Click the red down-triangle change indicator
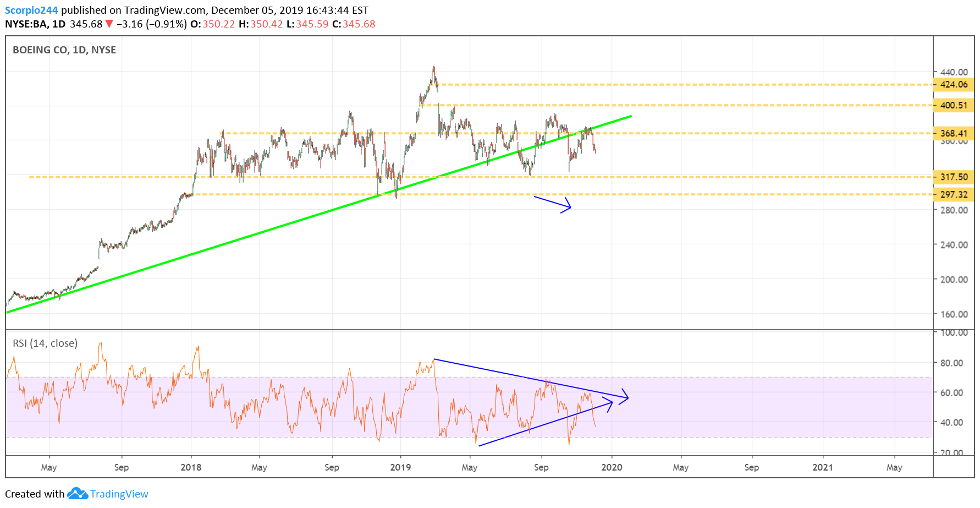The width and height of the screenshot is (980, 508). pyautogui.click(x=109, y=24)
